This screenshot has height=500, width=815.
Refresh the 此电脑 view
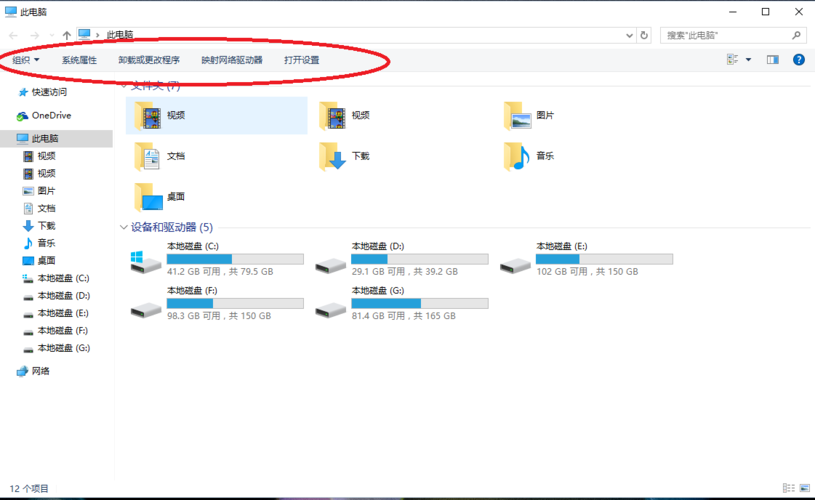(644, 35)
